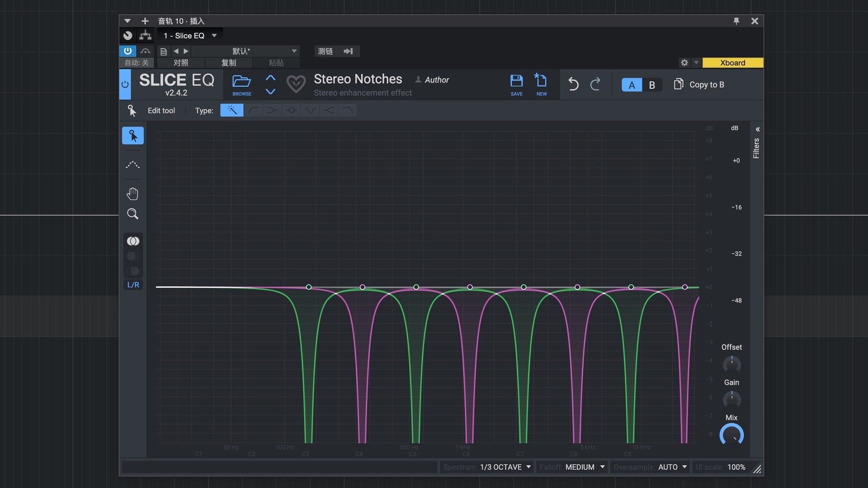The image size is (868, 488).
Task: Click the 粘贴 paste button
Action: coord(276,63)
